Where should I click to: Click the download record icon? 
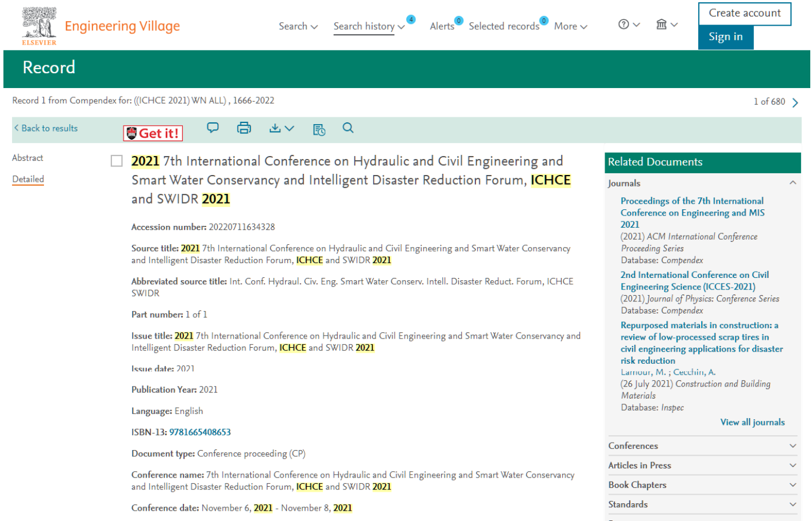[275, 128]
